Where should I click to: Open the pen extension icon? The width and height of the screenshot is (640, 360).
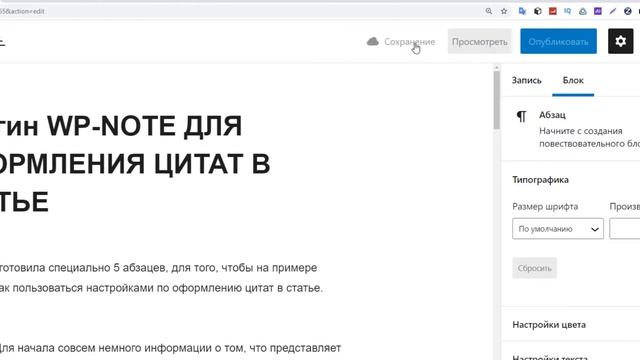click(613, 11)
